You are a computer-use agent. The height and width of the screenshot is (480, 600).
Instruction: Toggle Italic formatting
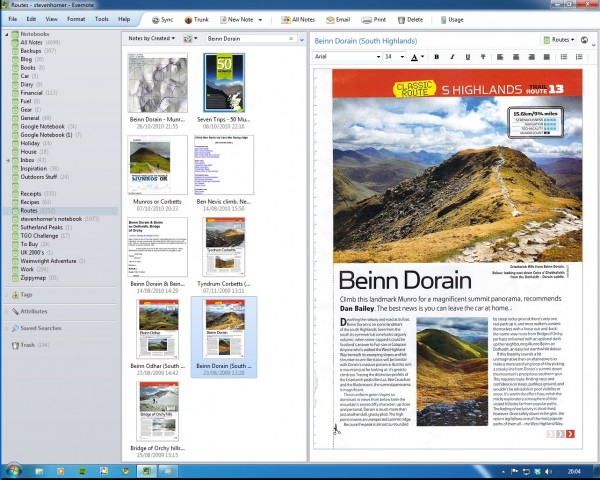pos(452,57)
